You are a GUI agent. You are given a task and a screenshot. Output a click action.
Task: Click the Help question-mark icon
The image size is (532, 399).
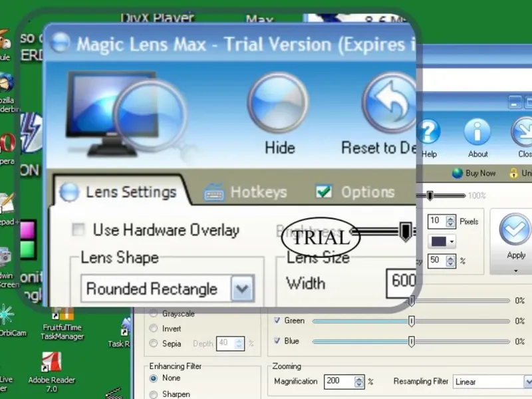[429, 132]
